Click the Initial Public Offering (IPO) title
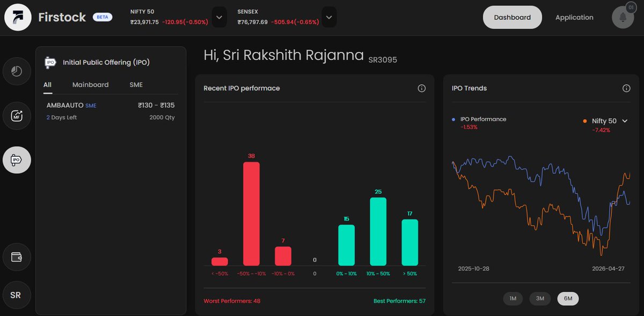Viewport: 644px width, 316px height. pyautogui.click(x=106, y=62)
